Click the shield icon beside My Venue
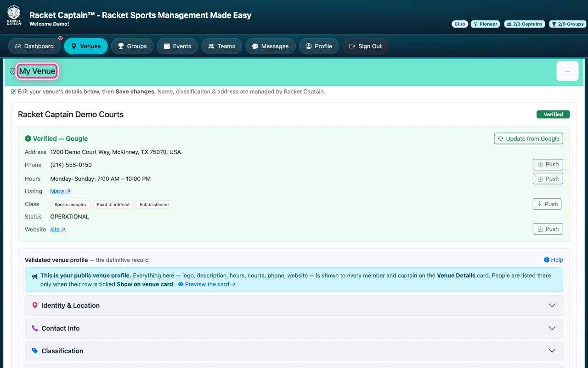This screenshot has width=588, height=368. tap(12, 71)
